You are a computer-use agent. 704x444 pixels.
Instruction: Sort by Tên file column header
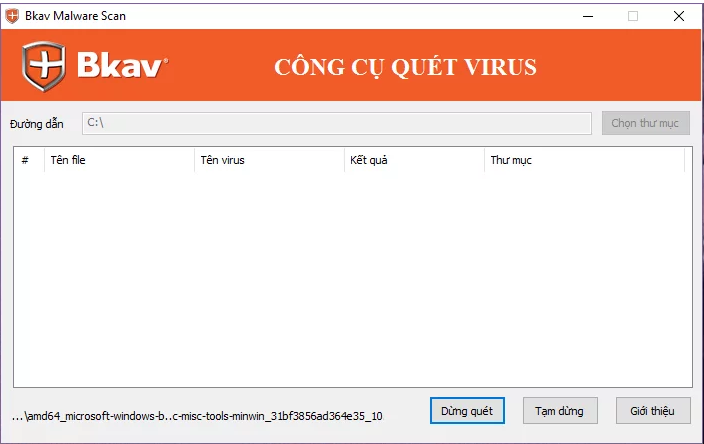[x=119, y=160]
